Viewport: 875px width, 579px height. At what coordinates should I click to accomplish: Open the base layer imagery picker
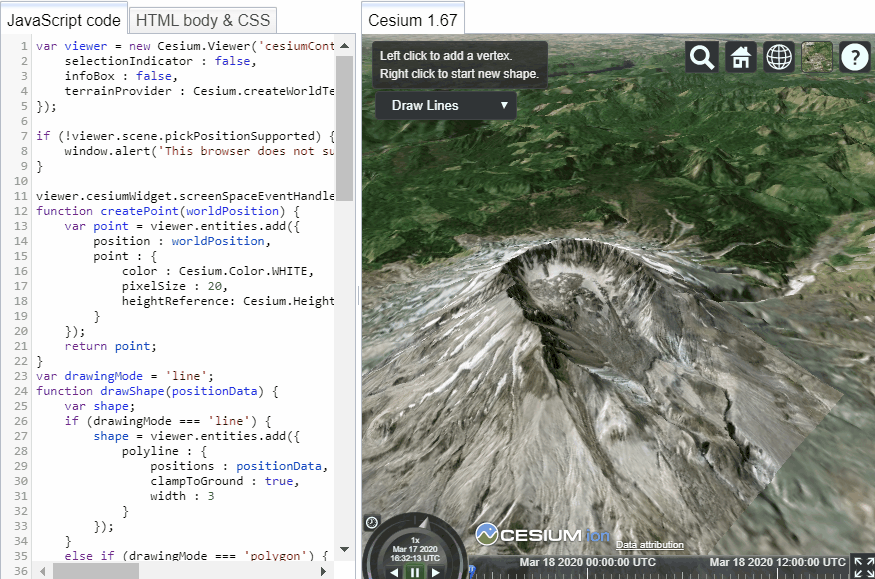click(817, 57)
